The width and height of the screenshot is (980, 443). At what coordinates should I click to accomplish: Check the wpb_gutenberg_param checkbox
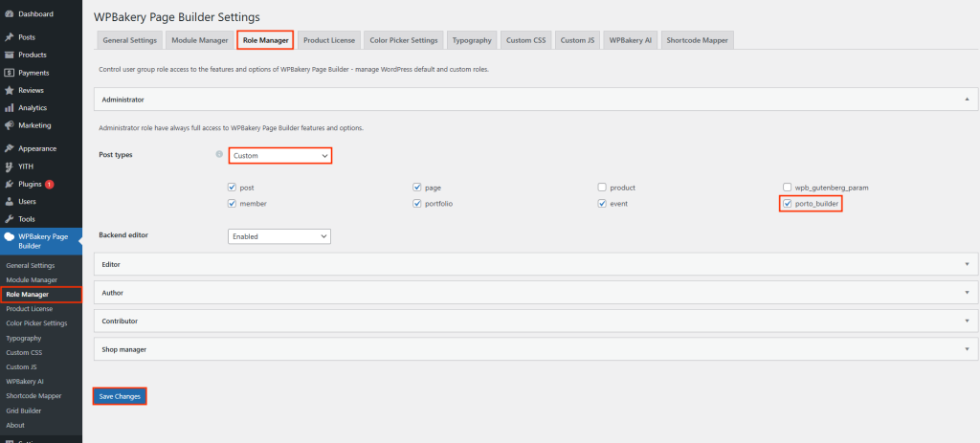(x=787, y=188)
